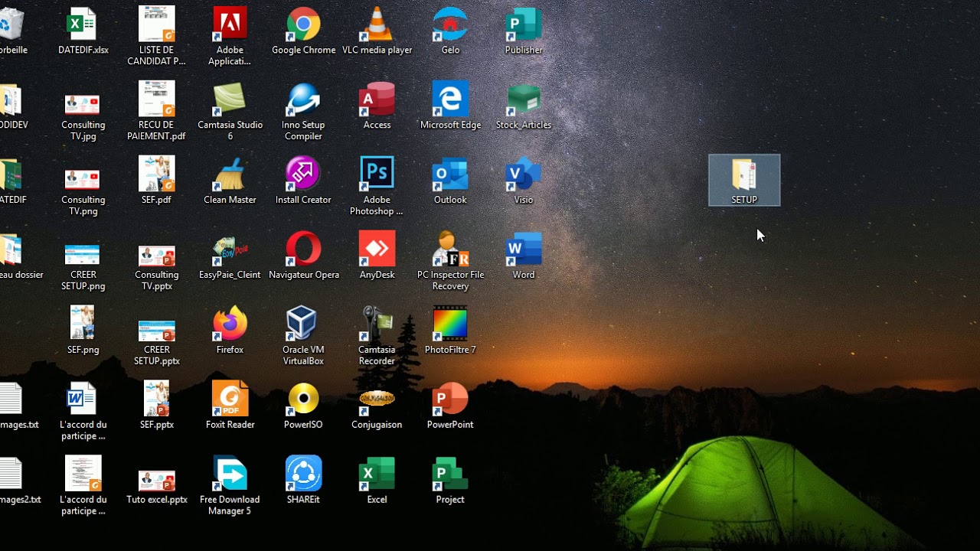This screenshot has height=551, width=980.
Task: Select the Firefox shortcut icon
Action: (230, 324)
